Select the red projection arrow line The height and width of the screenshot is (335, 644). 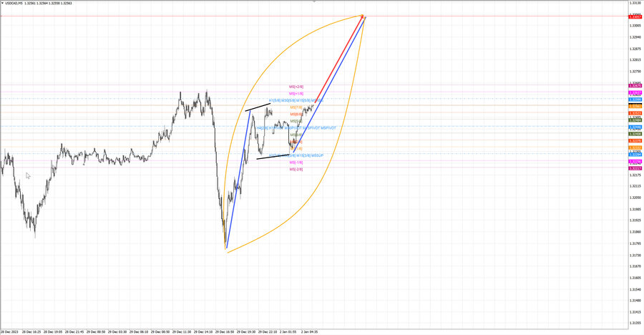tap(339, 59)
